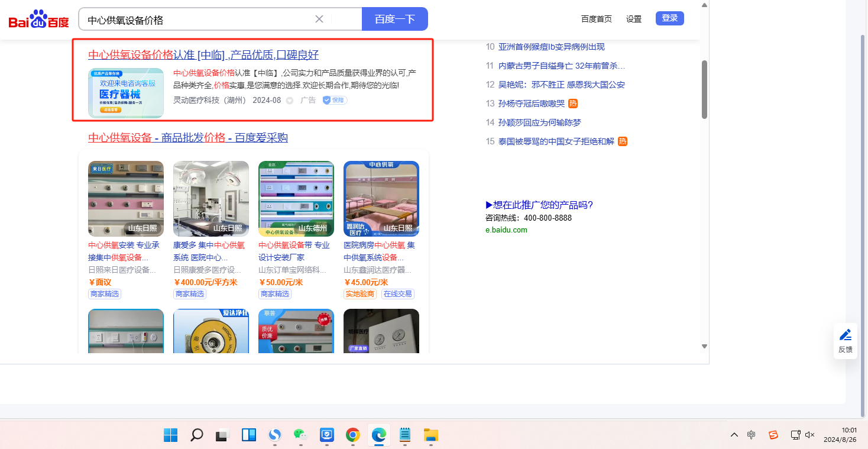Click the 康爱多 operating room product thumbnail
The width and height of the screenshot is (868, 449).
[211, 199]
